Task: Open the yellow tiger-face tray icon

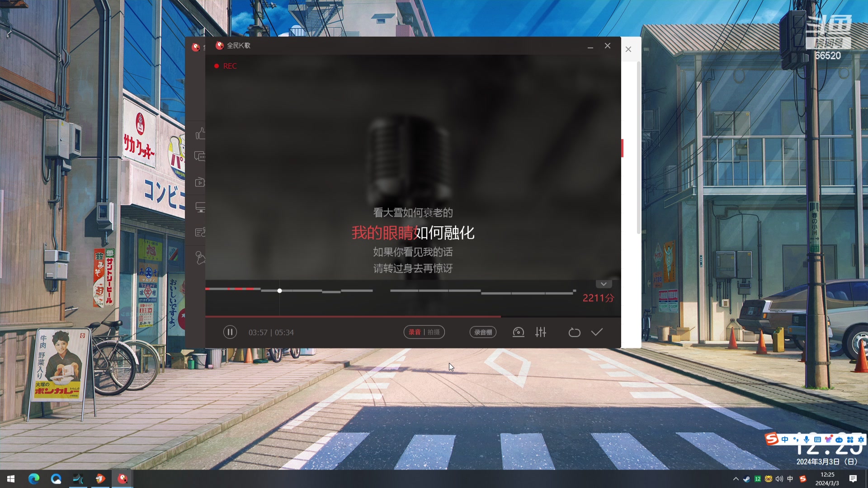Action: click(769, 479)
